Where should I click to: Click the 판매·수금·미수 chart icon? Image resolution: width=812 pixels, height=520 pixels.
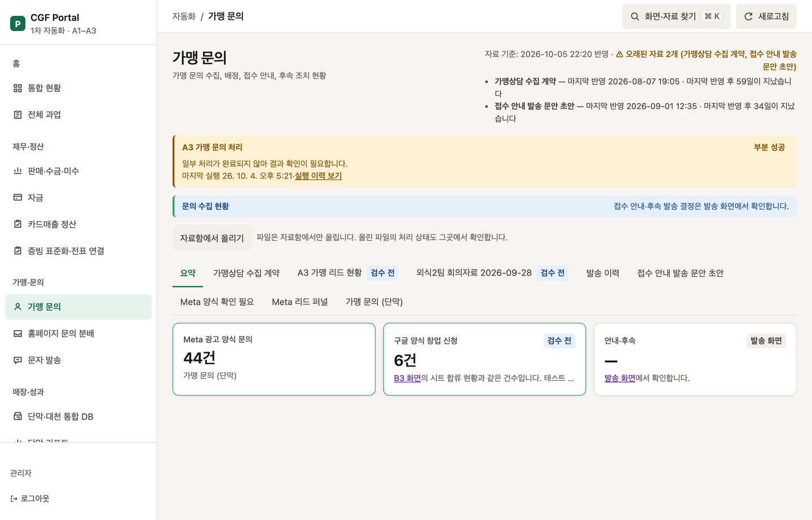[x=17, y=171]
